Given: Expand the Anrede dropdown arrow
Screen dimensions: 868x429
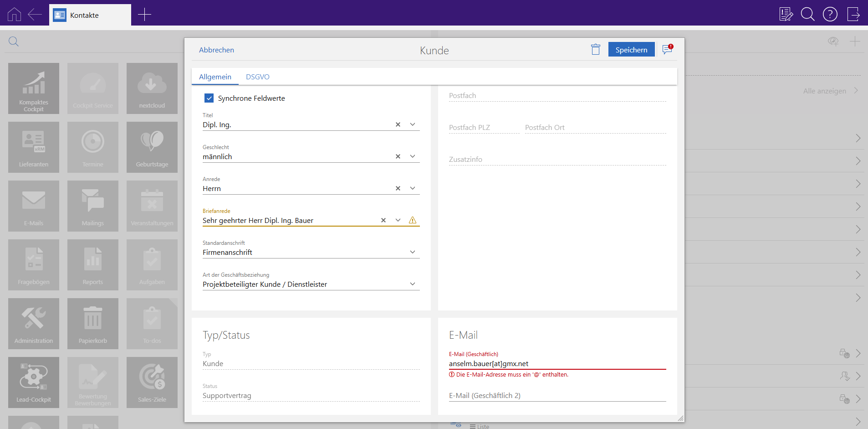Looking at the screenshot, I should (413, 188).
